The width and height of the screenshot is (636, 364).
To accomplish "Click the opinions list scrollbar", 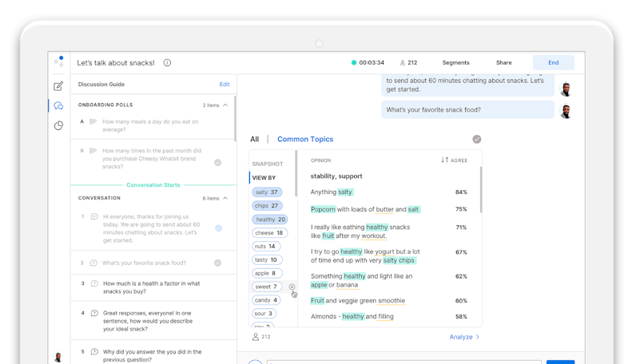I will coord(481,190).
